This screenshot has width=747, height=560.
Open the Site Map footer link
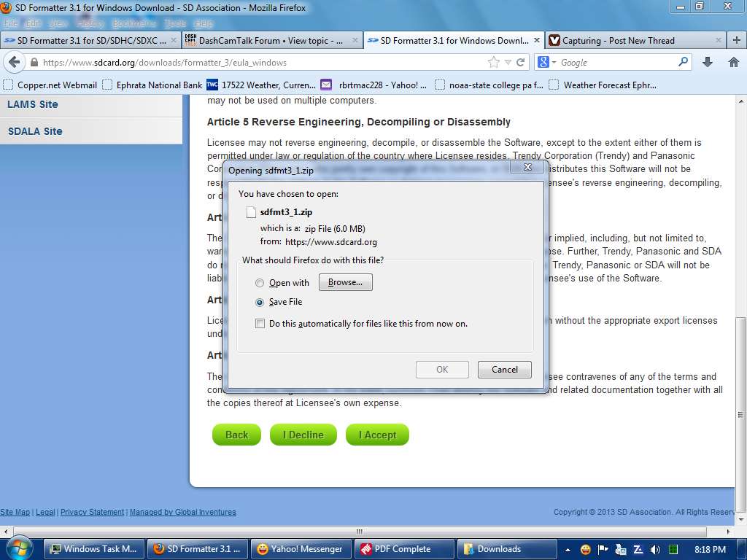[15, 512]
